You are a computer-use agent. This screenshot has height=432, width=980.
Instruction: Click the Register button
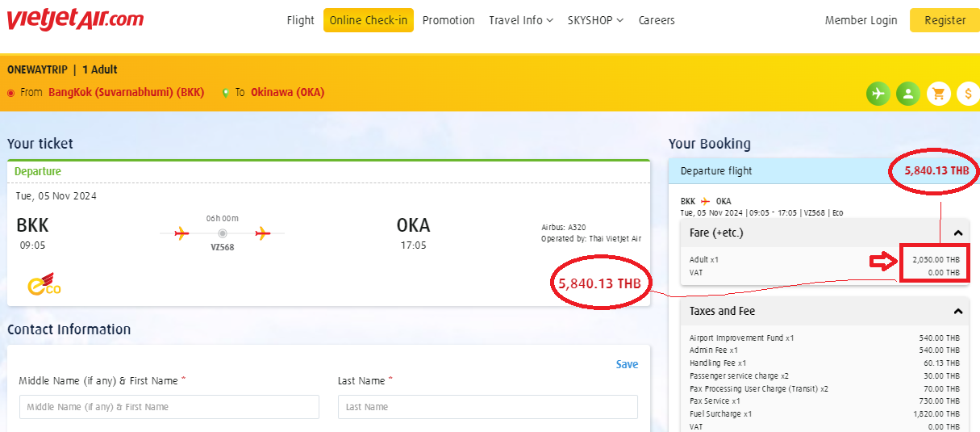pyautogui.click(x=945, y=20)
